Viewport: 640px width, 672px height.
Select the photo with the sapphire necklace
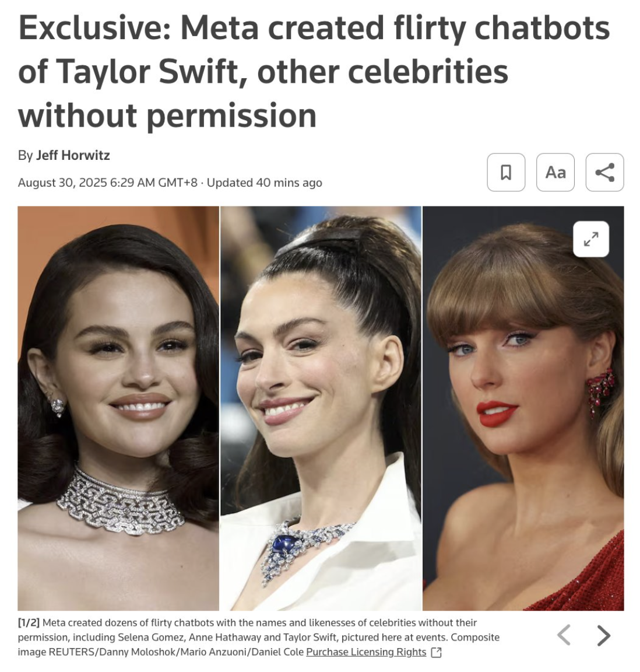321,408
